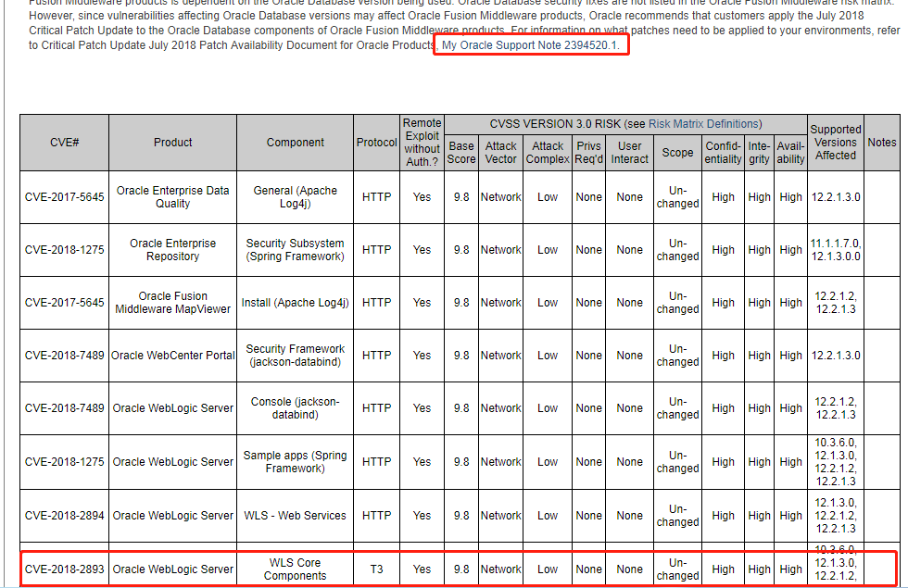Click General (Apache Log4j) component cell
Viewport: 908px width, 588px height.
pyautogui.click(x=295, y=197)
